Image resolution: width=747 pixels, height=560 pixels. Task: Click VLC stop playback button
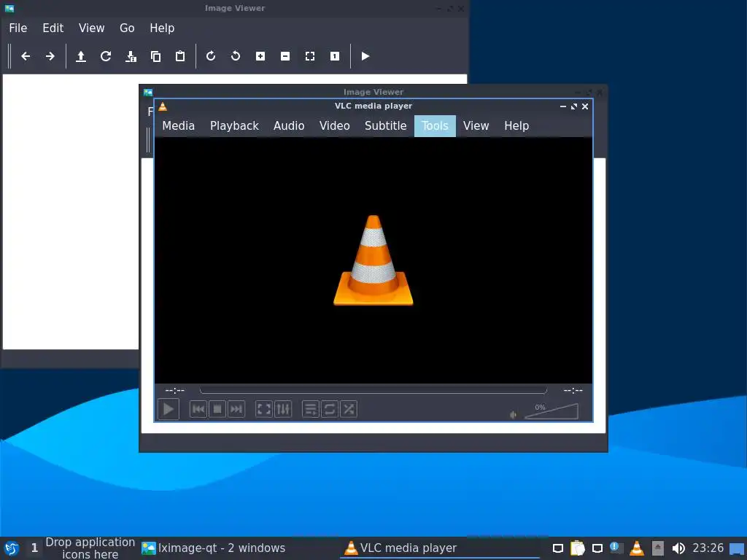pyautogui.click(x=217, y=409)
